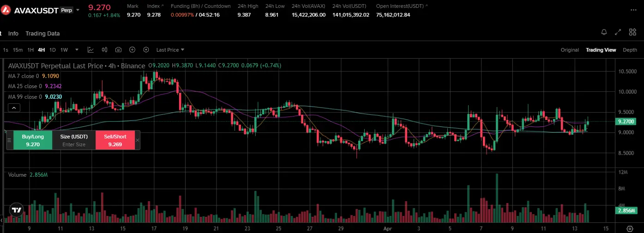Viewport: 644px width, 233px height.
Task: Click the chart title AVAXUSDT Perpetual Last Price
Action: [55, 66]
